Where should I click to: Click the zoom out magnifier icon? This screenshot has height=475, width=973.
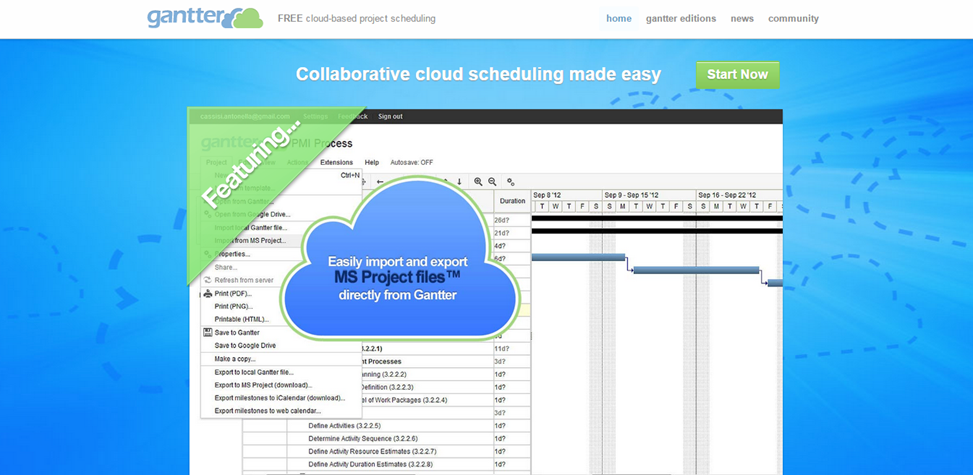pyautogui.click(x=492, y=181)
